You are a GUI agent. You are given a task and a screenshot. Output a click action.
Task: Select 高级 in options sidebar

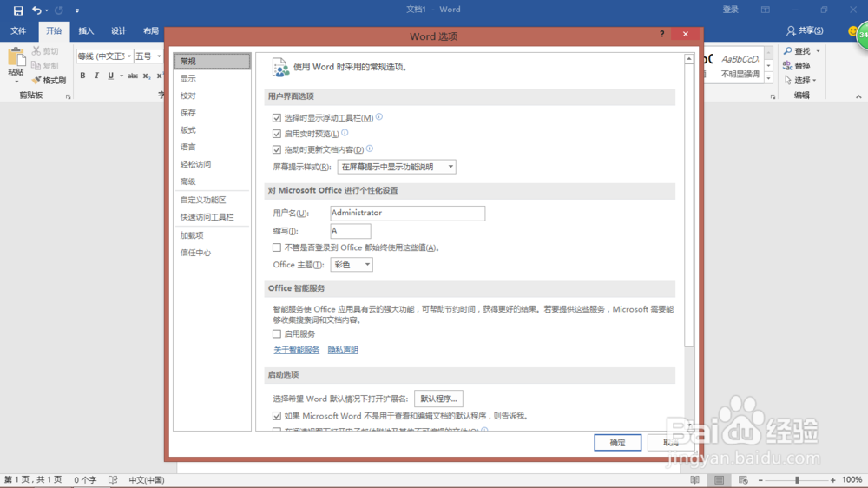coord(212,181)
